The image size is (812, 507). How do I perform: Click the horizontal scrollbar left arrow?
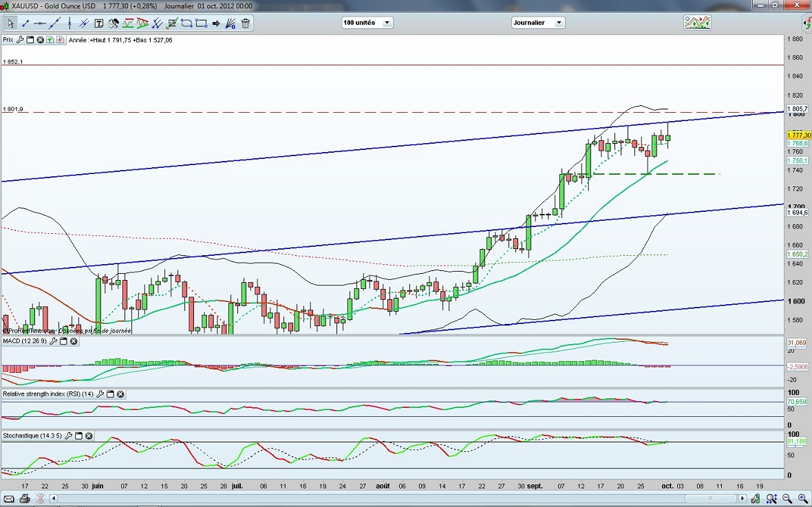pos(54,498)
